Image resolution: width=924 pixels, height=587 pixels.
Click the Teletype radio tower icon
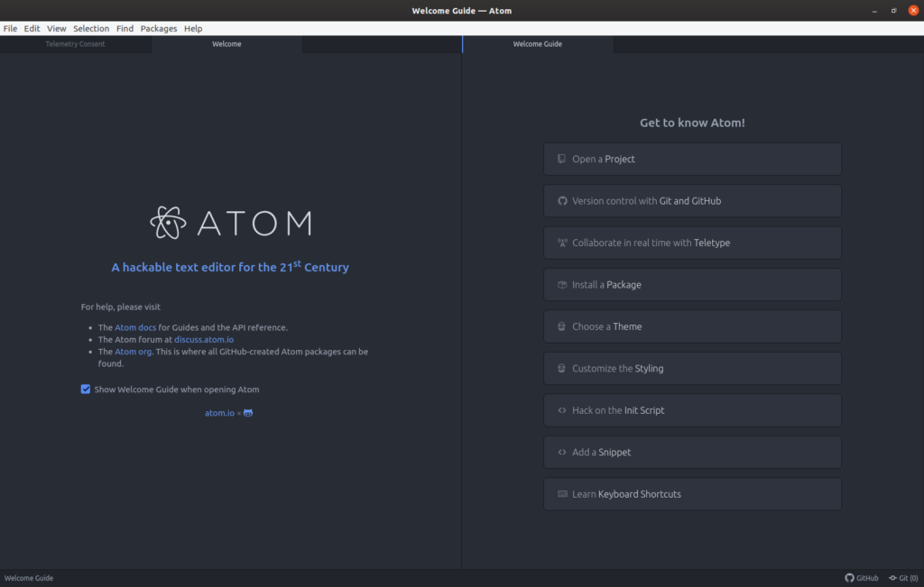click(x=562, y=243)
